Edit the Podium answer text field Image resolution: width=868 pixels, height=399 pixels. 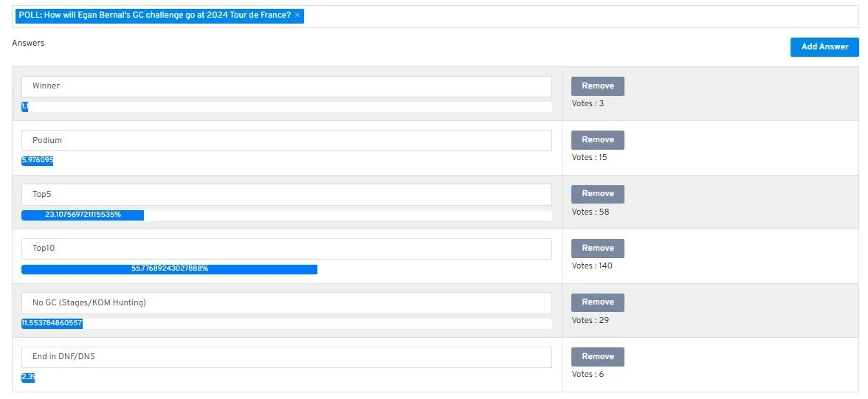click(286, 141)
